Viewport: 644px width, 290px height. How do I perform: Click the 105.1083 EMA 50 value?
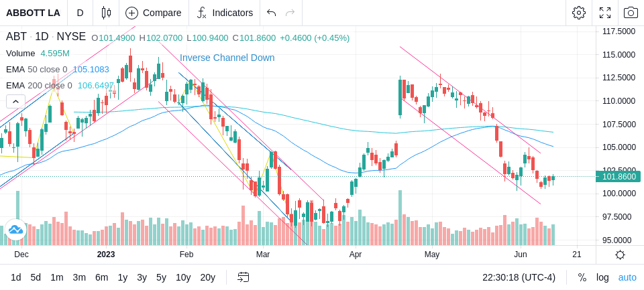pyautogui.click(x=91, y=70)
